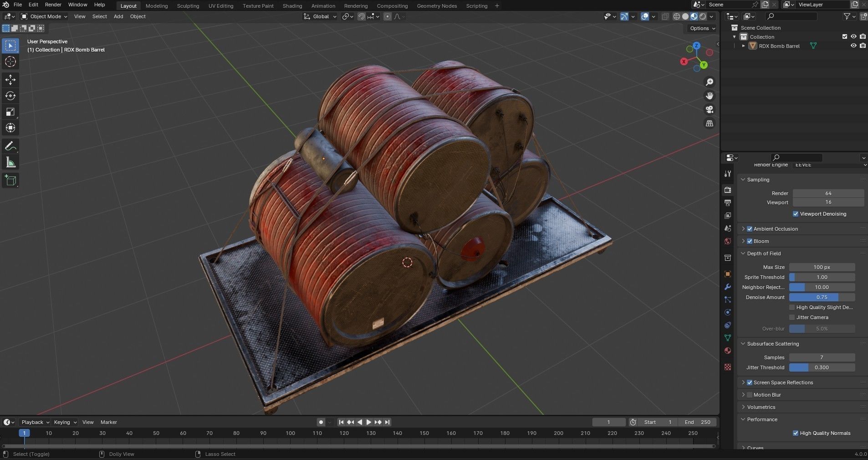Click the Render samples field
This screenshot has height=460, width=868.
pos(828,193)
